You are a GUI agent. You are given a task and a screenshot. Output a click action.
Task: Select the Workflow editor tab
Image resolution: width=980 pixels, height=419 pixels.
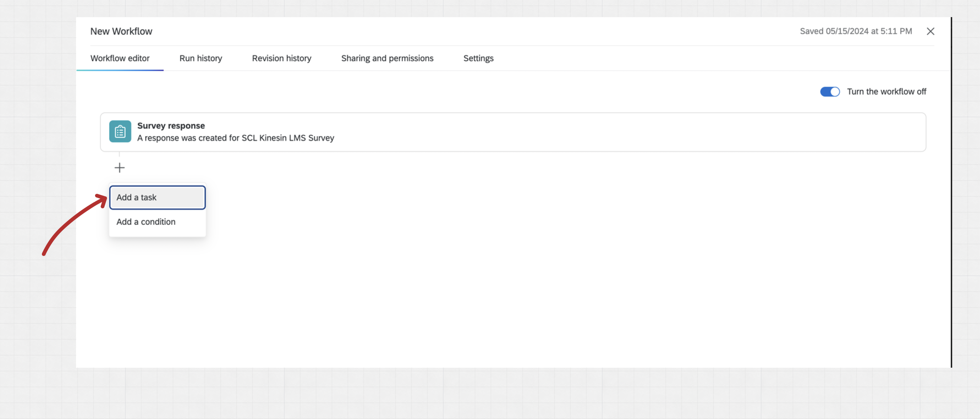click(x=120, y=58)
